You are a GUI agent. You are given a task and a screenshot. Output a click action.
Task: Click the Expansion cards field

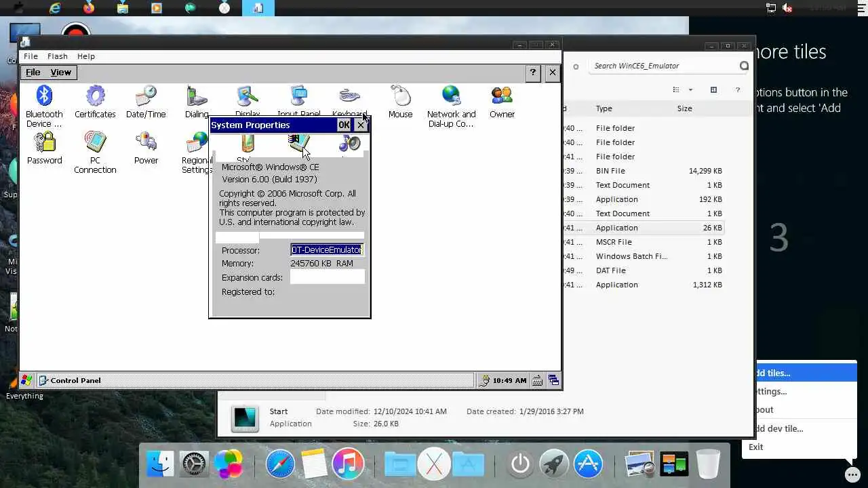[327, 277]
